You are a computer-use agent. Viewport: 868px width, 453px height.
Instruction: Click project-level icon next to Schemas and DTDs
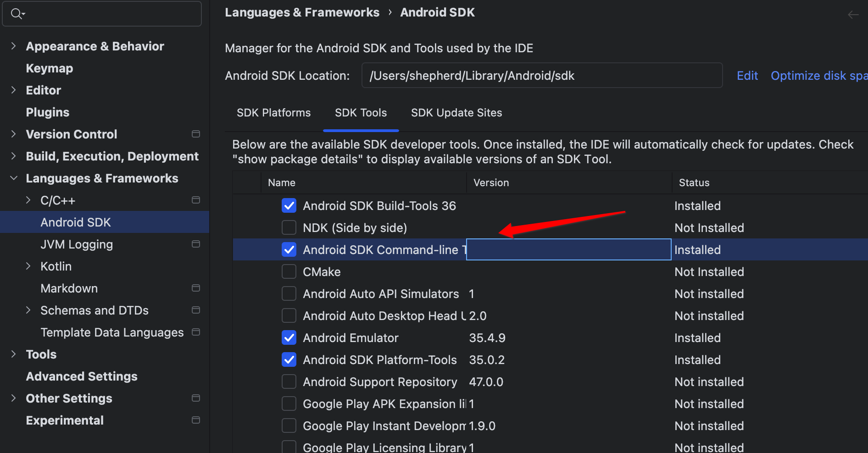coord(196,310)
